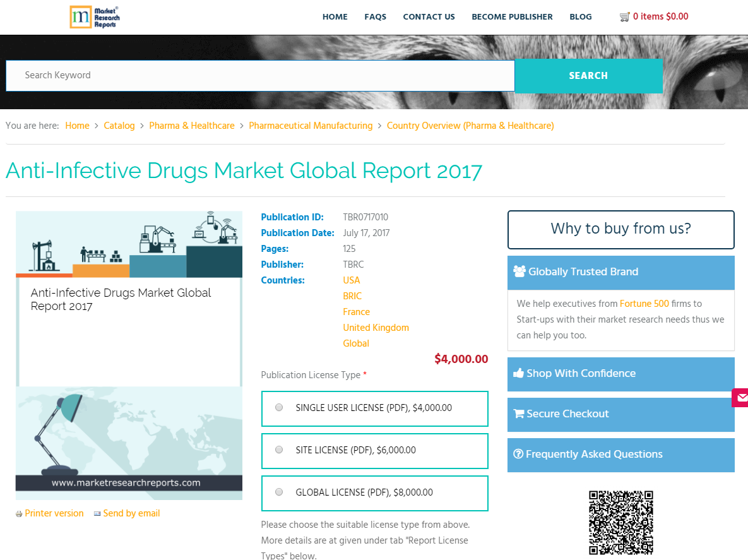
Task: Select the SITE LICENSE radio button
Action: [278, 450]
